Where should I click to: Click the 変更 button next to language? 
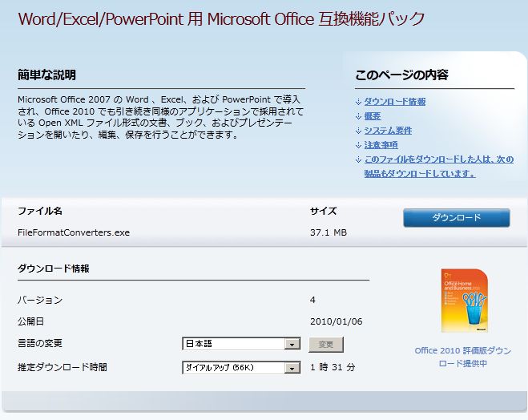326,345
